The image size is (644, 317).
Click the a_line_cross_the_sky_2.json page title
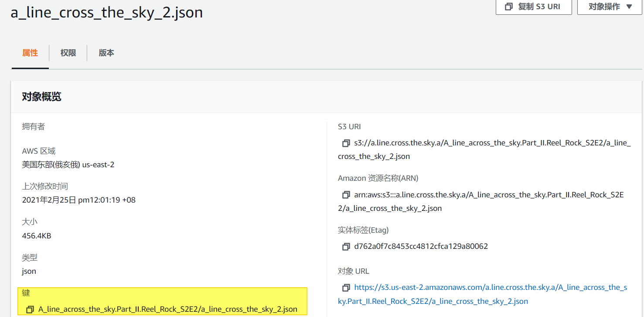click(107, 12)
